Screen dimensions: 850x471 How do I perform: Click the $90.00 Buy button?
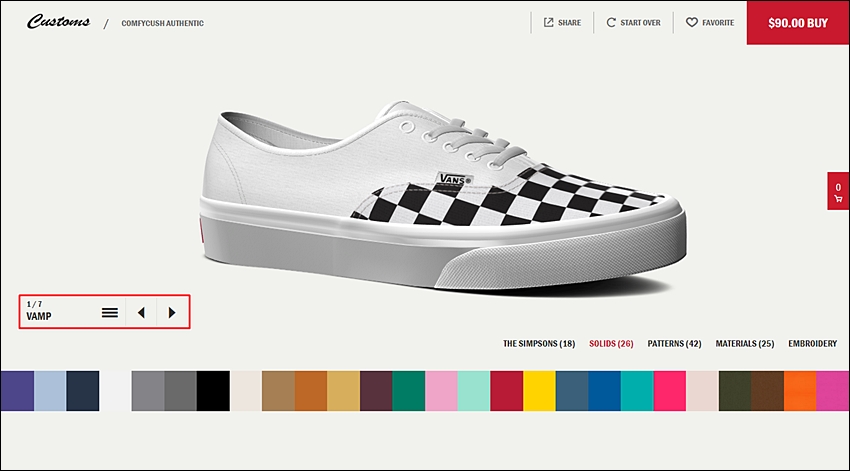click(x=798, y=23)
